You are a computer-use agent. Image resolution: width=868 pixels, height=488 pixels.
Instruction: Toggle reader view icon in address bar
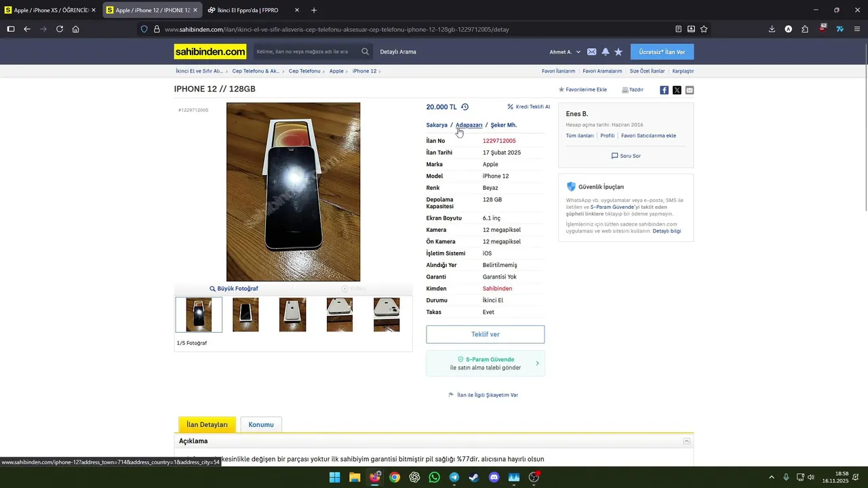[x=678, y=29]
